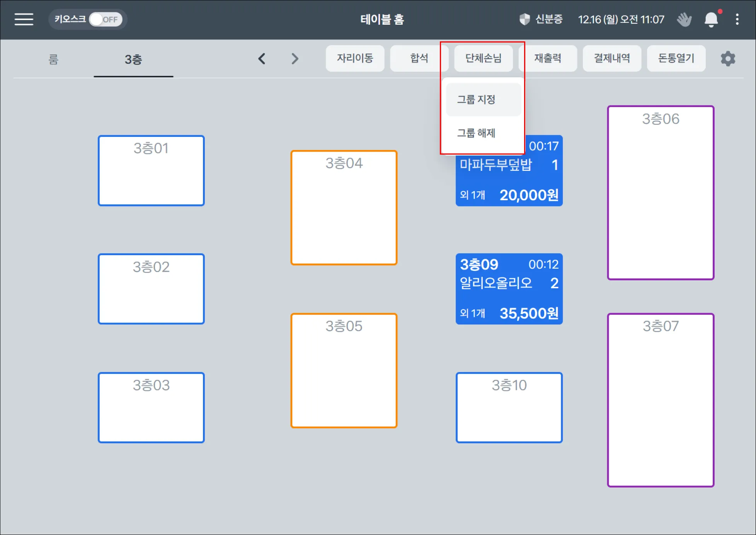Screen dimensions: 756x535
Task: Select the 3층 tab
Action: click(x=133, y=60)
